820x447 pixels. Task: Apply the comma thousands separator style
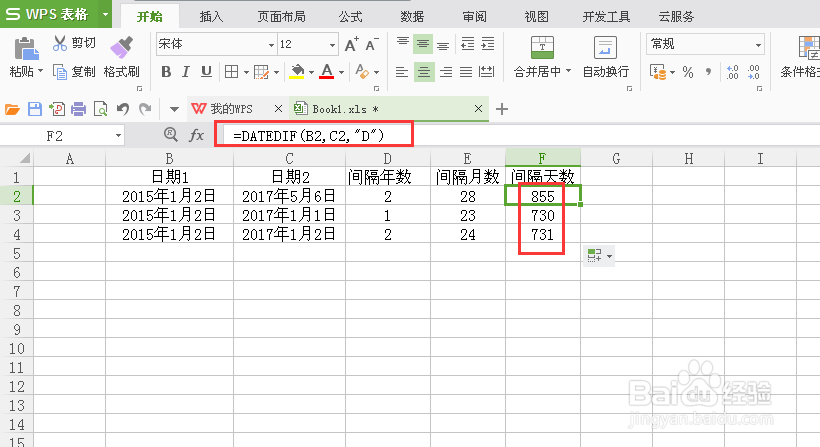tap(709, 72)
